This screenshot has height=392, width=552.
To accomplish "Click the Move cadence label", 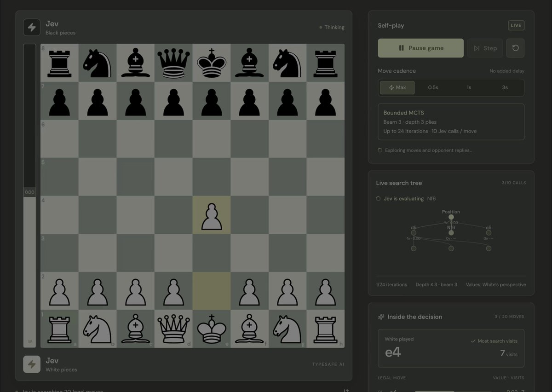I will click(397, 71).
